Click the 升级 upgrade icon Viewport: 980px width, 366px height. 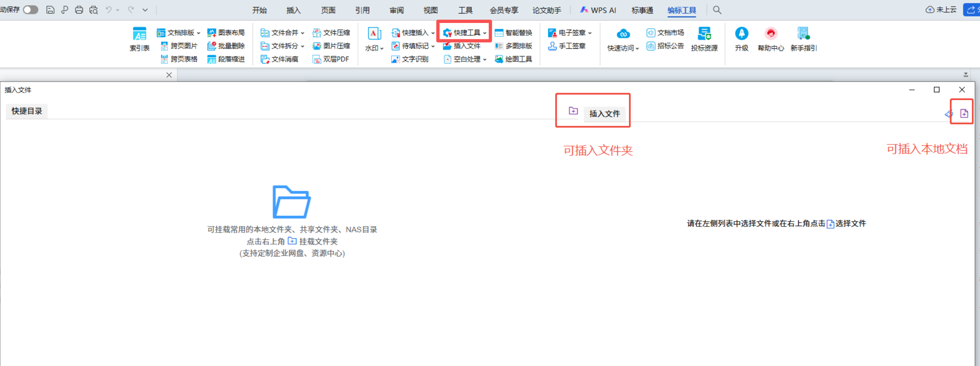click(x=741, y=39)
